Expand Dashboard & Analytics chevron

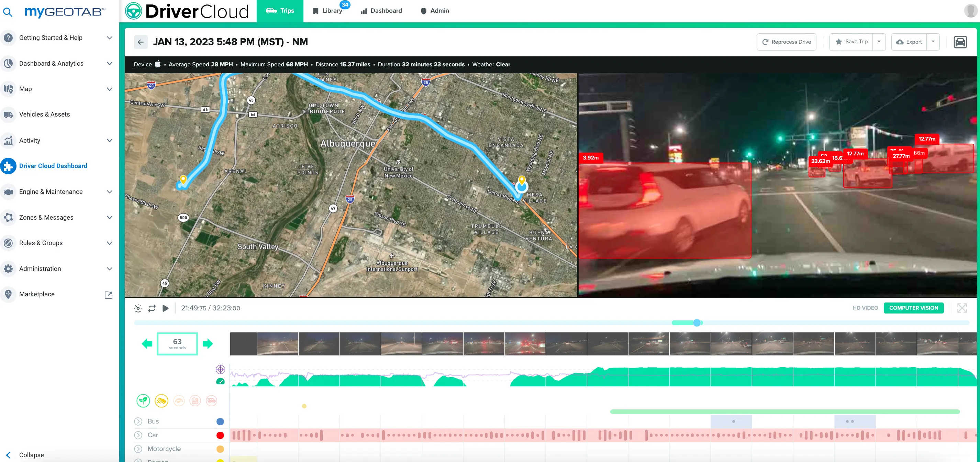click(x=110, y=63)
